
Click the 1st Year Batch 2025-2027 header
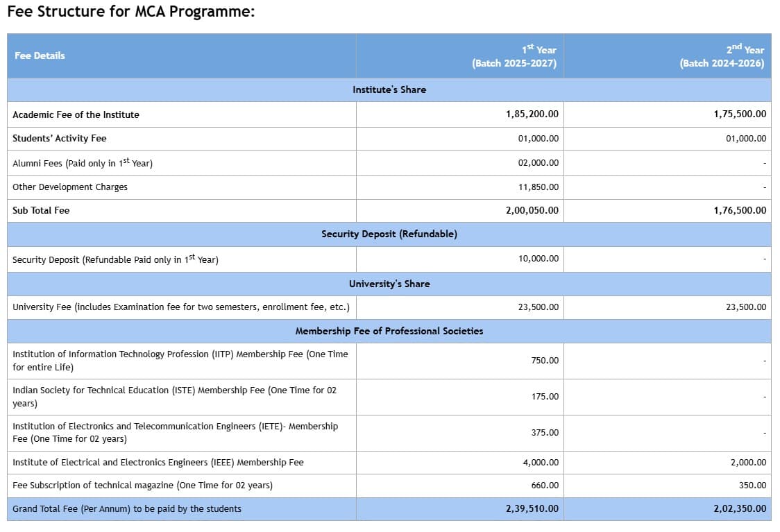(x=514, y=56)
